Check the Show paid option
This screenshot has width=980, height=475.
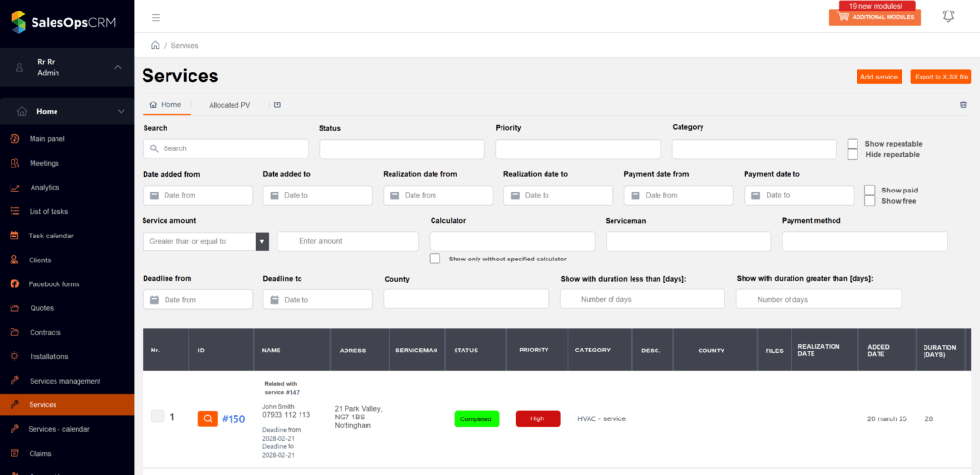(869, 191)
